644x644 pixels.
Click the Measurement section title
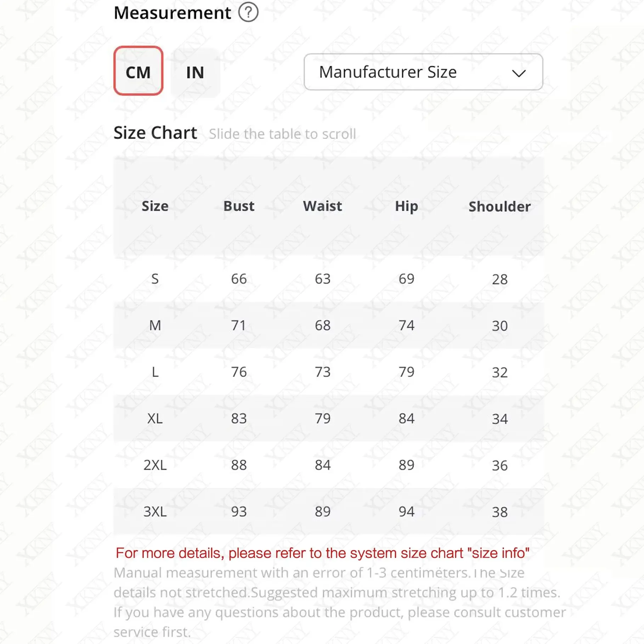pos(172,13)
